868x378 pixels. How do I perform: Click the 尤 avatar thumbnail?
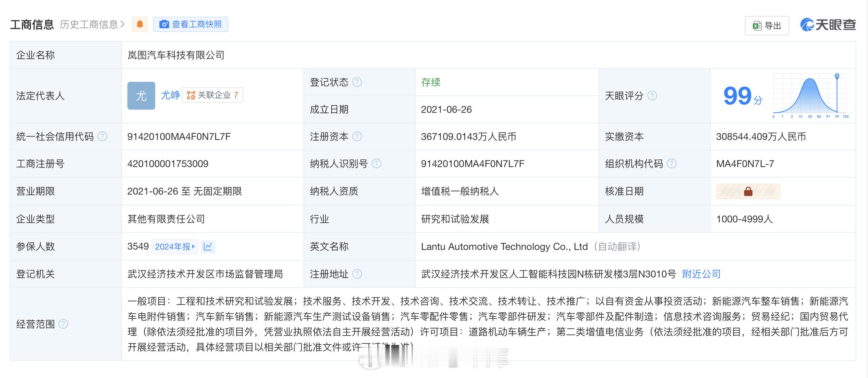141,96
